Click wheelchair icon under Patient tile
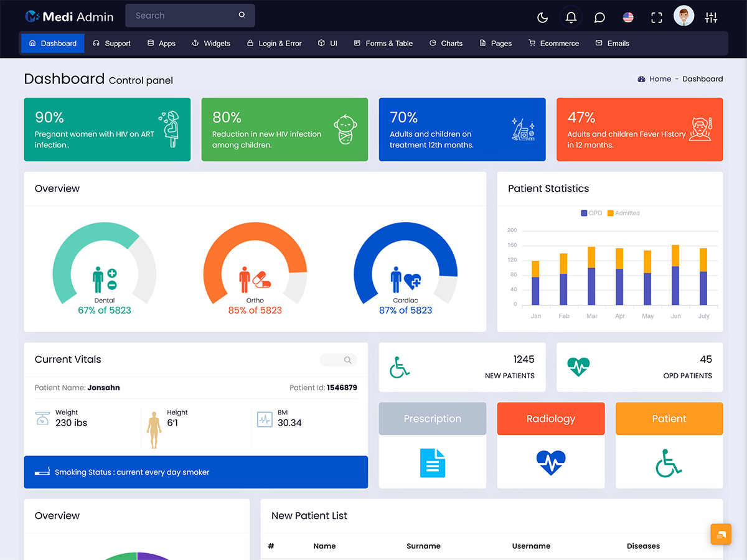 669,463
